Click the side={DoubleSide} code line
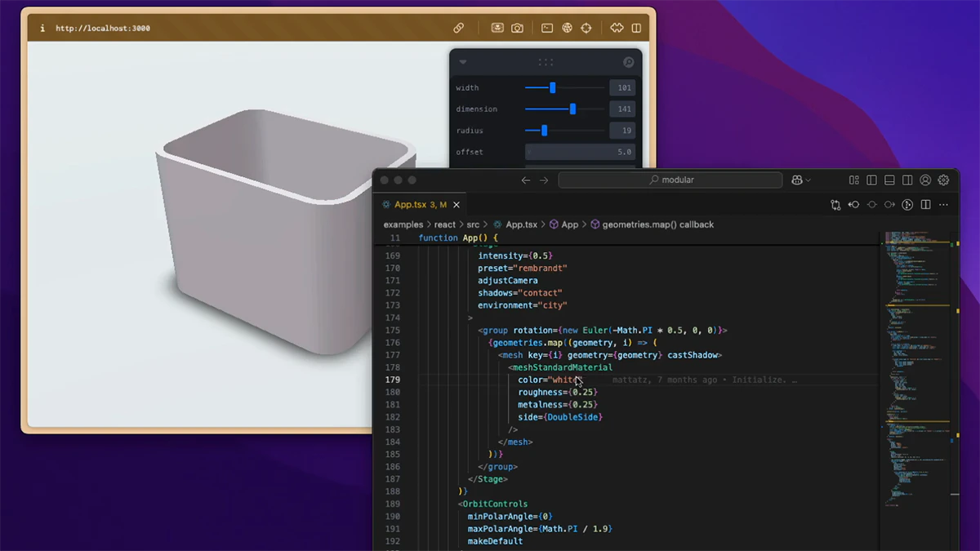This screenshot has width=980, height=551. coord(560,417)
